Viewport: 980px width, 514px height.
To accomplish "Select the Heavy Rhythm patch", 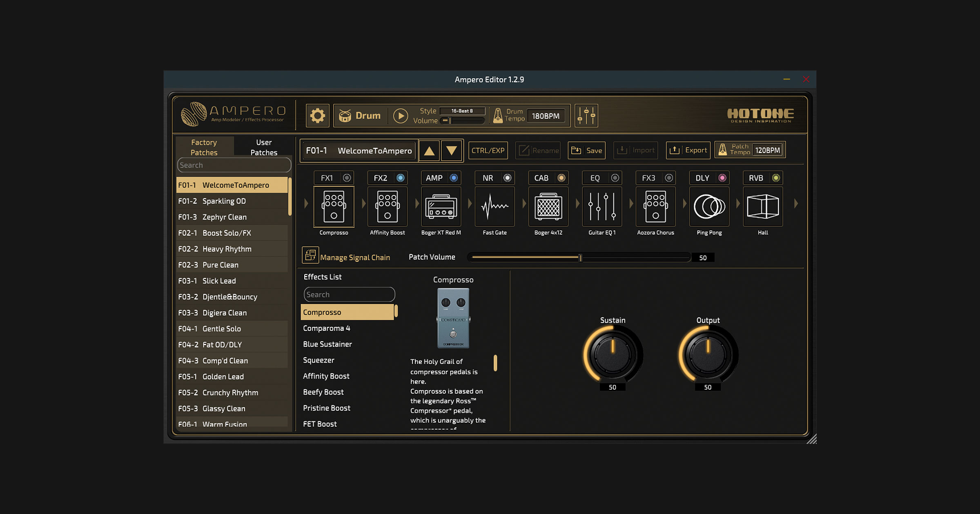I will pyautogui.click(x=227, y=249).
